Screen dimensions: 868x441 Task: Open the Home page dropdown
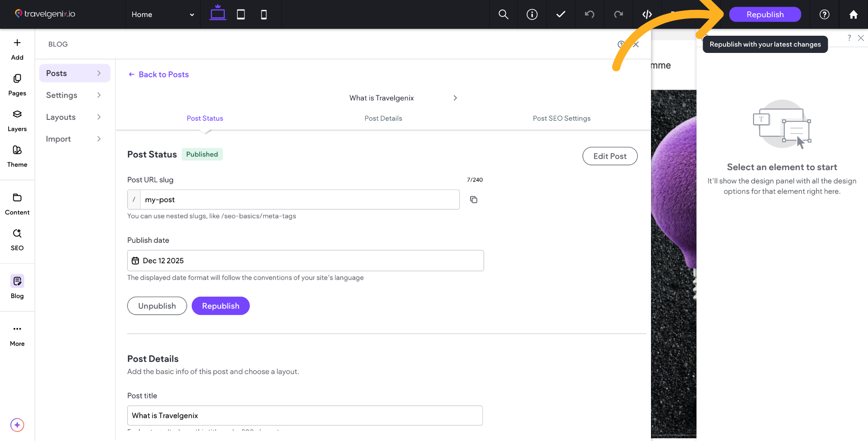[x=163, y=14]
